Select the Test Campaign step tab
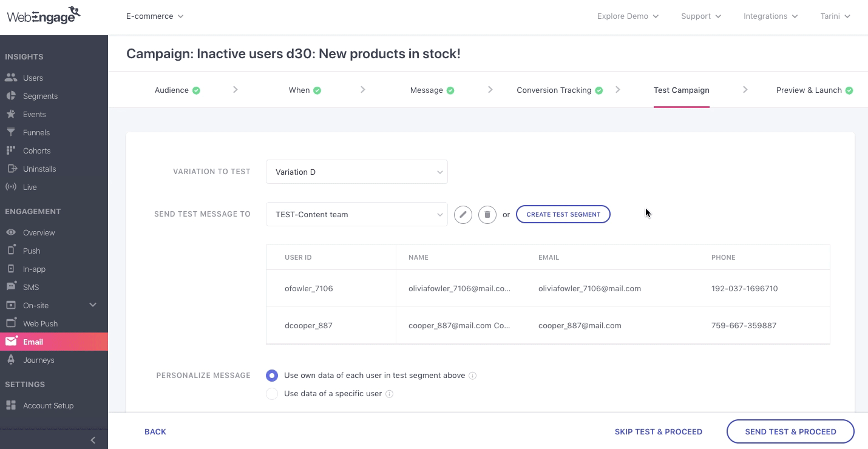 [682, 90]
